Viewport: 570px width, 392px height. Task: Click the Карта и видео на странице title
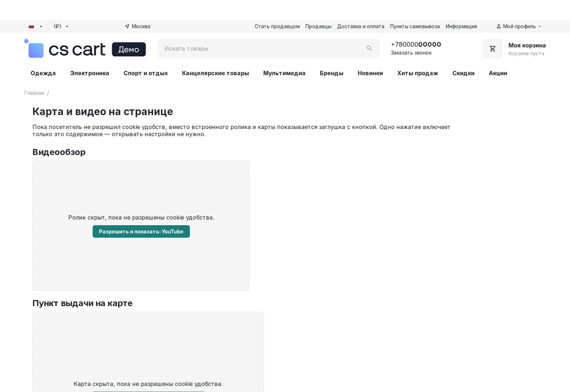pos(103,112)
